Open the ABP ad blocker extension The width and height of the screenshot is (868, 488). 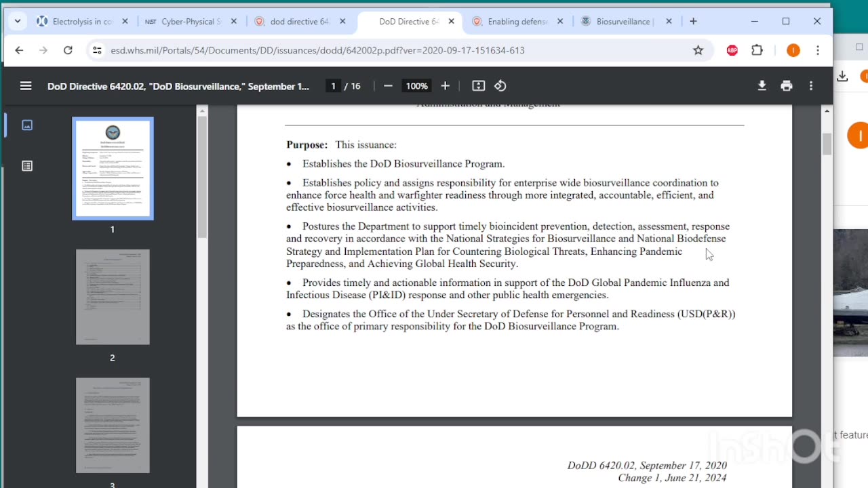(x=732, y=50)
